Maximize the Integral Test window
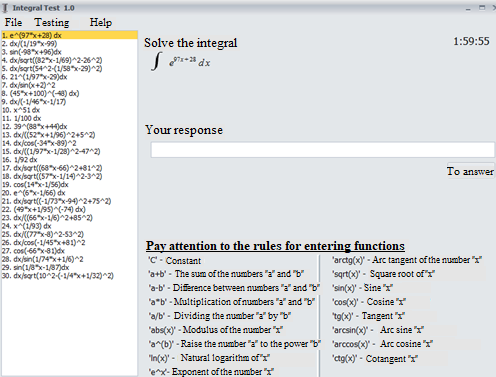The width and height of the screenshot is (496, 377). [482, 8]
